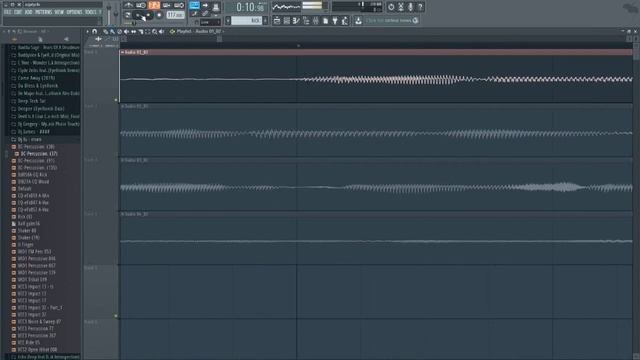Click the previous pattern arrow left of the pattern selector

(228, 20)
